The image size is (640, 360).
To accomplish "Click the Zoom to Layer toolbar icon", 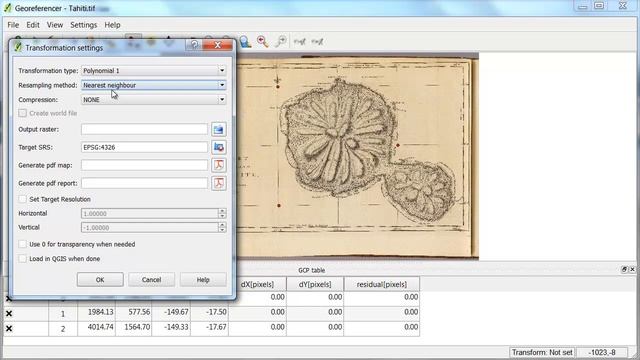I will 245,42.
